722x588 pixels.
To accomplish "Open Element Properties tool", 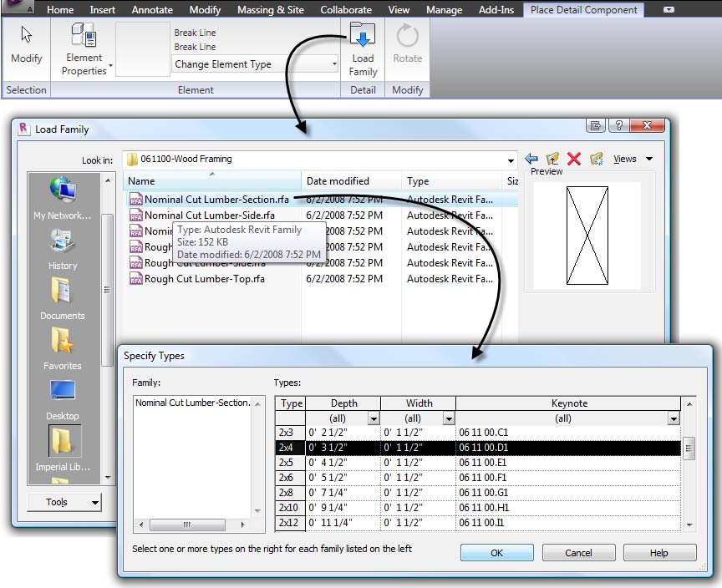I will (84, 48).
